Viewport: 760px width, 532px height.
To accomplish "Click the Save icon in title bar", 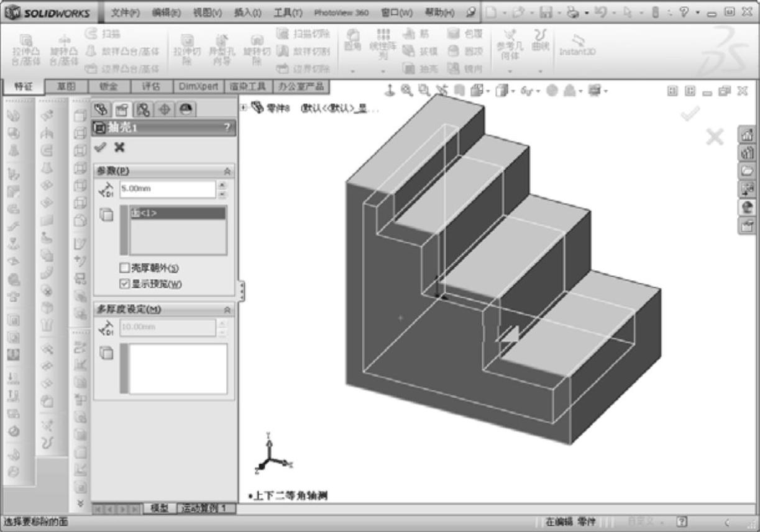I will click(546, 12).
